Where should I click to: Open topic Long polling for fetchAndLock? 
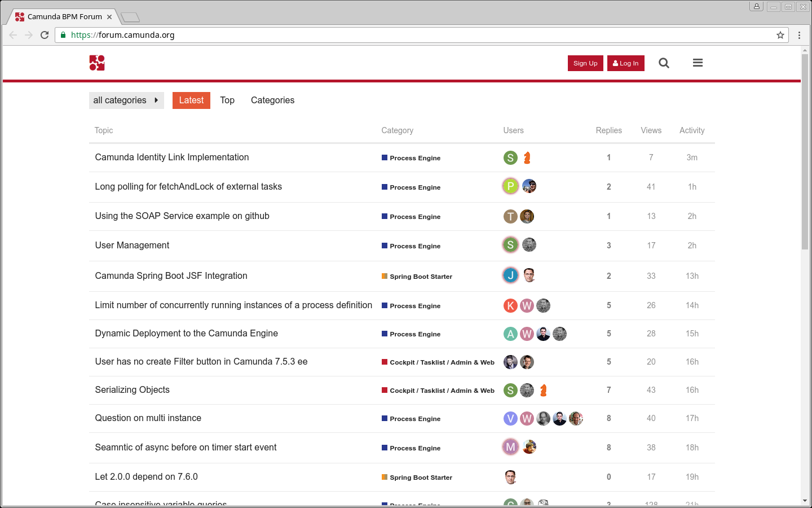(x=188, y=187)
